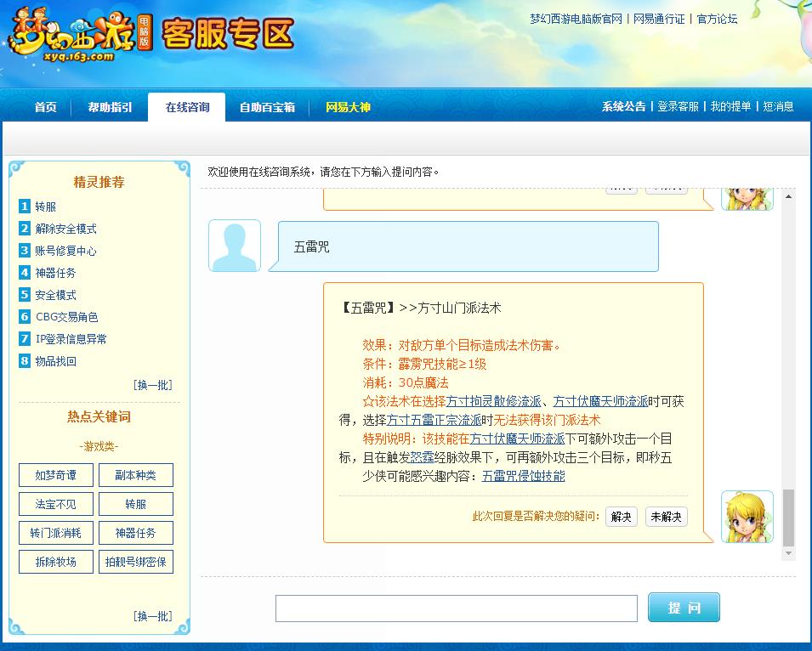The image size is (812, 651).
Task: Open 官方论坛 link
Action: (717, 20)
